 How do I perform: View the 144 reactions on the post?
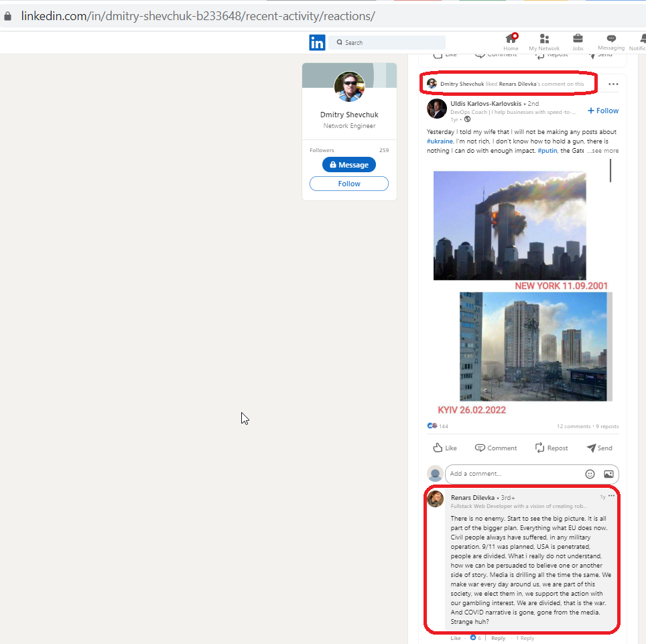pos(438,426)
